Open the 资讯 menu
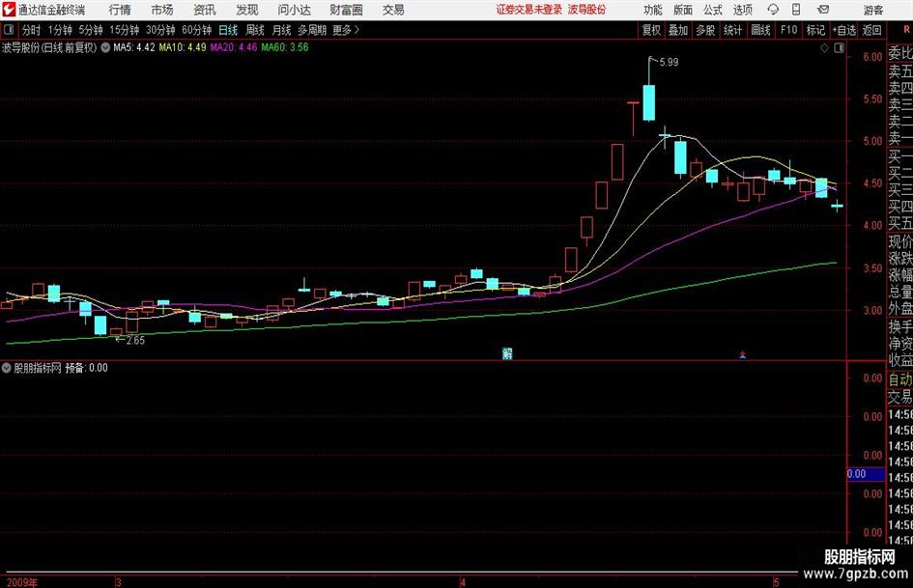The image size is (913, 588). click(205, 10)
